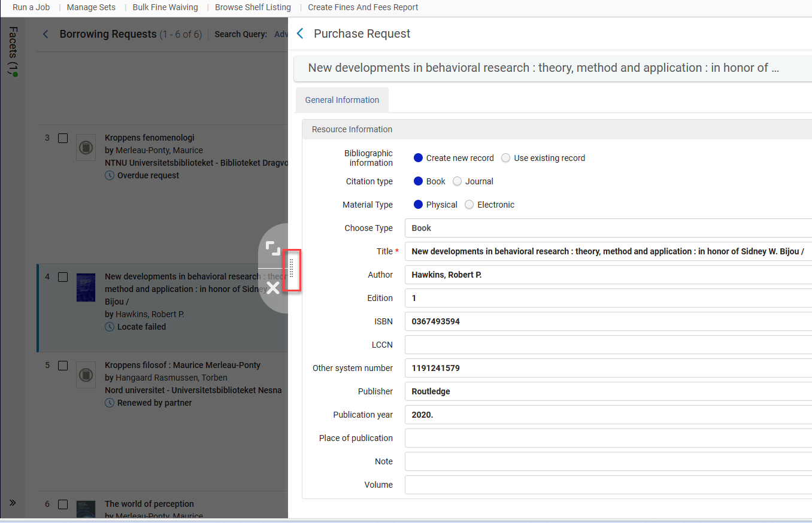Expand the sidebar with the double chevron
Screen dimensions: 812x523
13,503
